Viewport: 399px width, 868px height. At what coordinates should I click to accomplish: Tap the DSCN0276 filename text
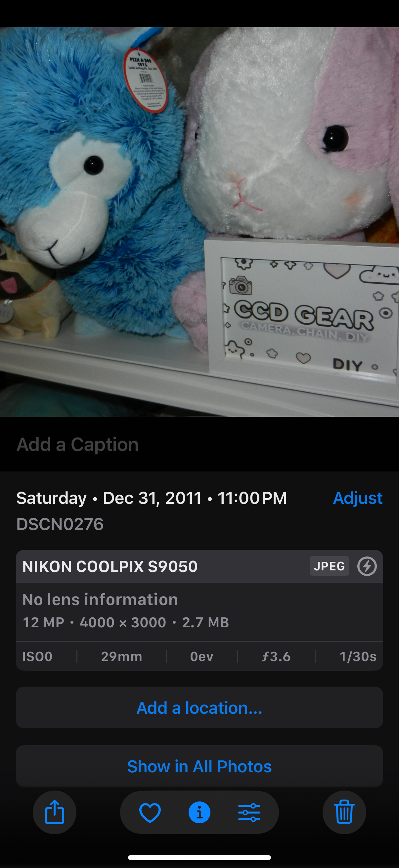point(60,524)
